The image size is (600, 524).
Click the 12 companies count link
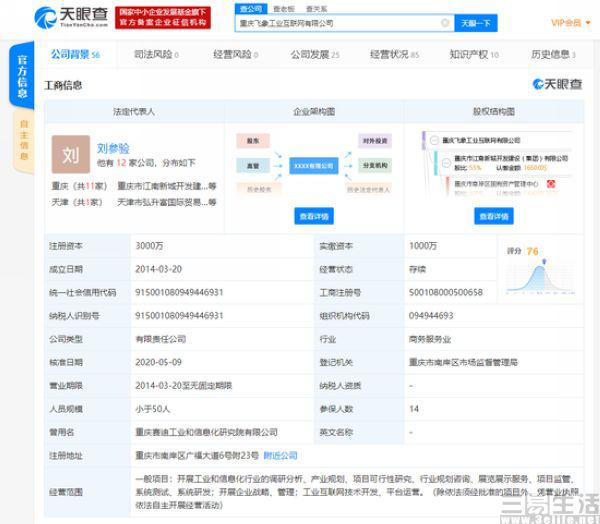pos(121,163)
